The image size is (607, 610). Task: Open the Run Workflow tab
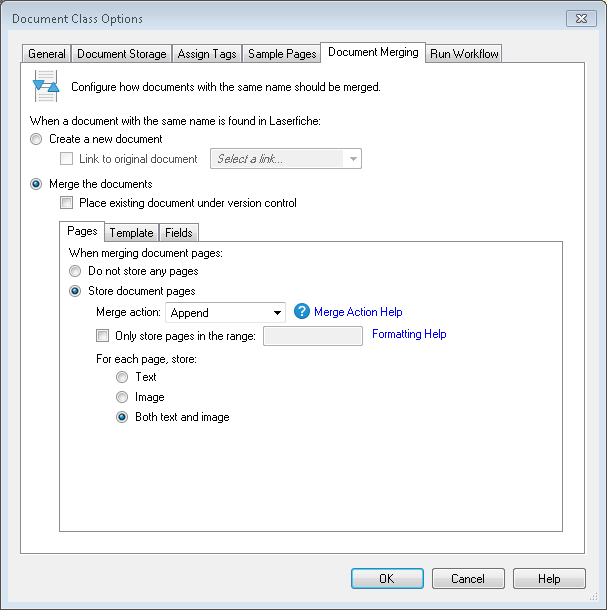pyautogui.click(x=464, y=54)
